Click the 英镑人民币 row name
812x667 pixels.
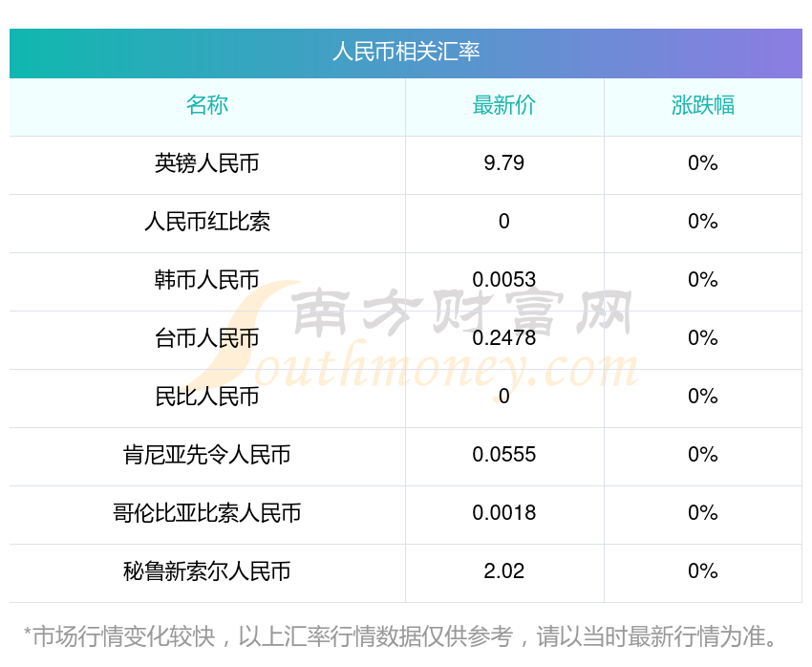[207, 163]
